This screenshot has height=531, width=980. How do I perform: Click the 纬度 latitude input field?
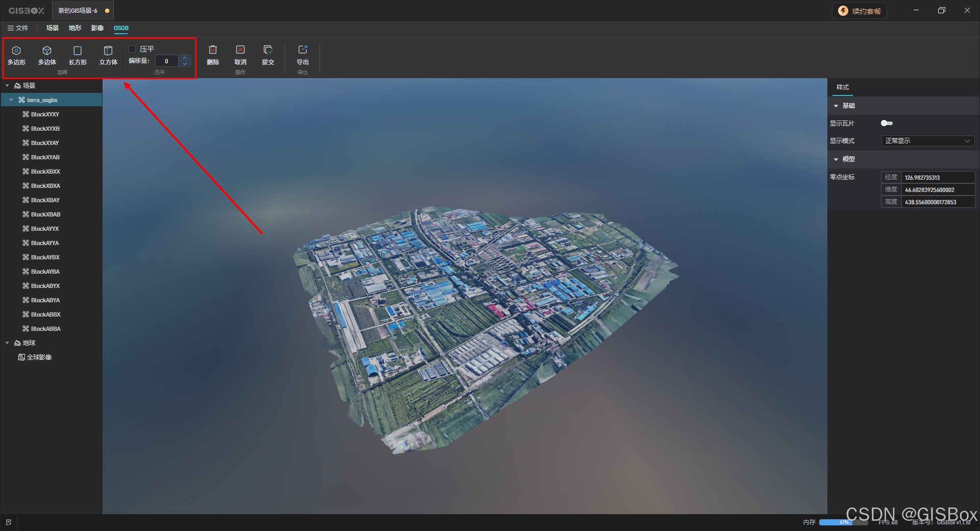point(938,189)
